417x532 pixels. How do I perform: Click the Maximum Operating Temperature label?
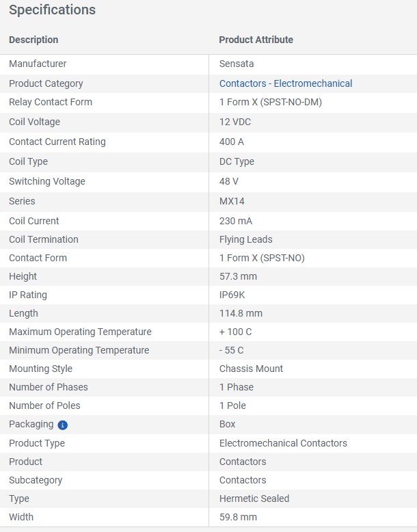[x=80, y=332]
